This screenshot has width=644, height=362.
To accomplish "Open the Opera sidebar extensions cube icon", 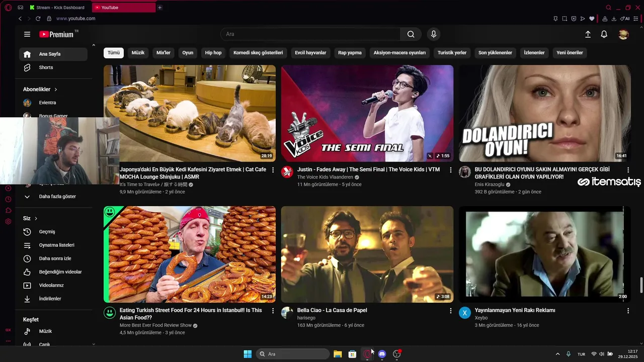I will point(8,210).
